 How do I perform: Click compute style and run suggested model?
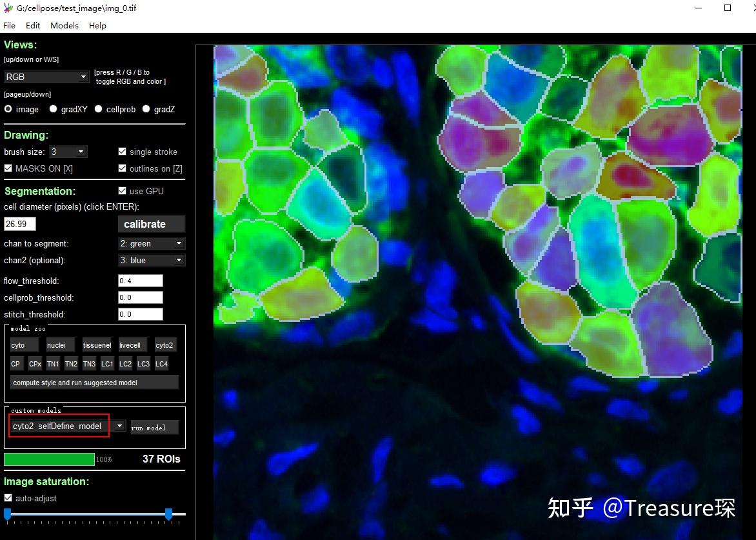(94, 382)
